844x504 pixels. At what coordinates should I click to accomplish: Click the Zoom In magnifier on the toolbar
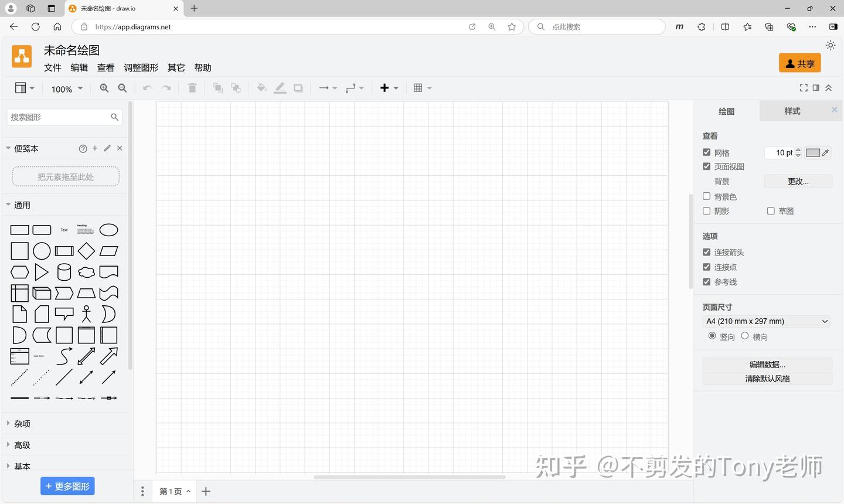tap(104, 88)
